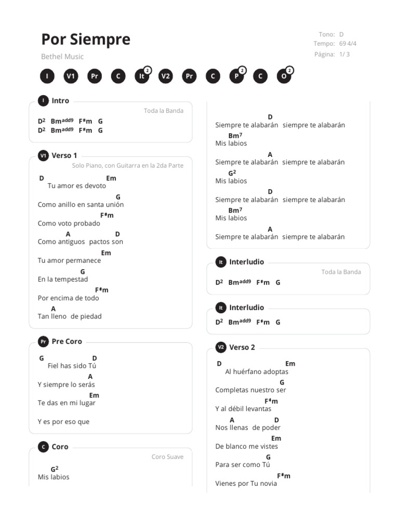Click the "Pr" badge beside Pre Coro heading
Screen dimensions: 399x532
[x=43, y=341]
